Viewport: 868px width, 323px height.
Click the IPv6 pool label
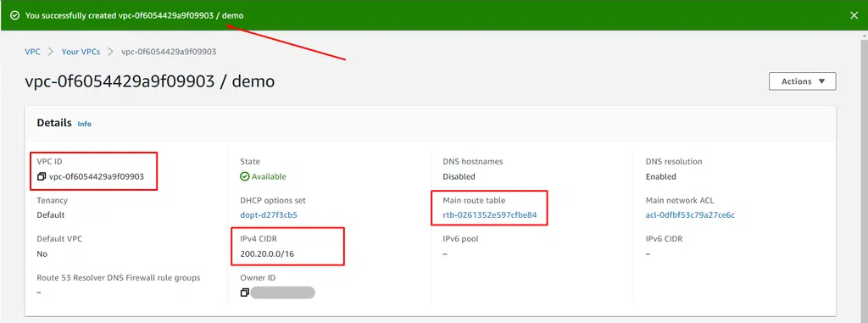pyautogui.click(x=460, y=239)
